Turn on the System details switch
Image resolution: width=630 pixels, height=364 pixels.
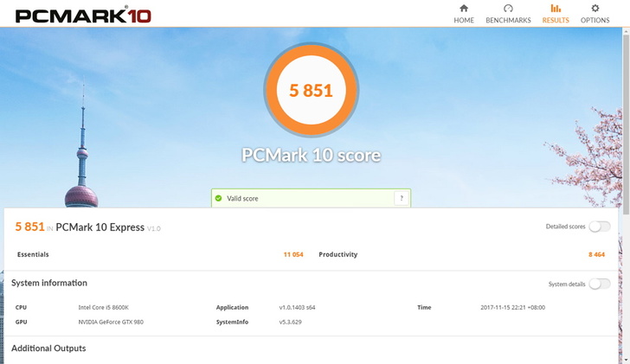pos(600,284)
